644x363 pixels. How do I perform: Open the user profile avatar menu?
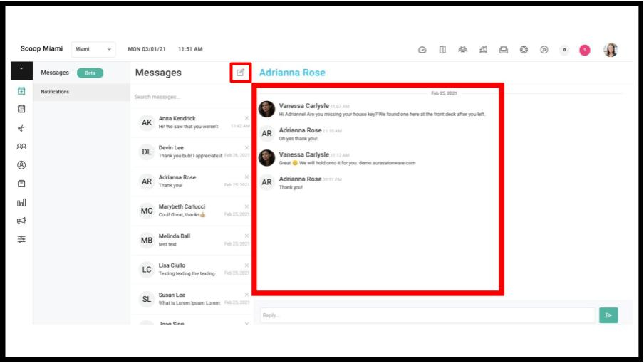[611, 50]
